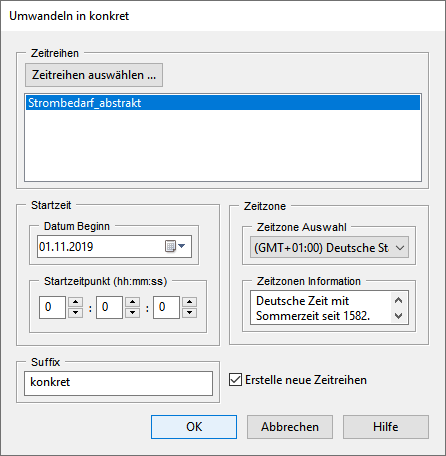
Task: Cancel the dialog via Abbrechen
Action: 290,427
